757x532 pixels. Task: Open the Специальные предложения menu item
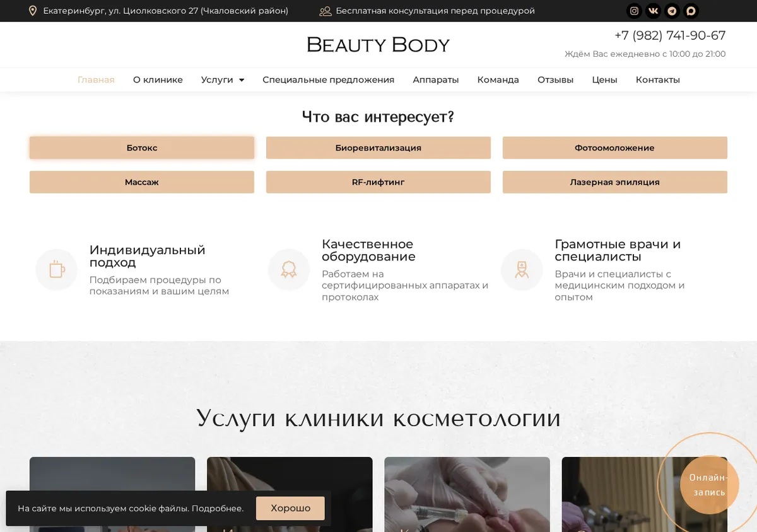pos(329,80)
